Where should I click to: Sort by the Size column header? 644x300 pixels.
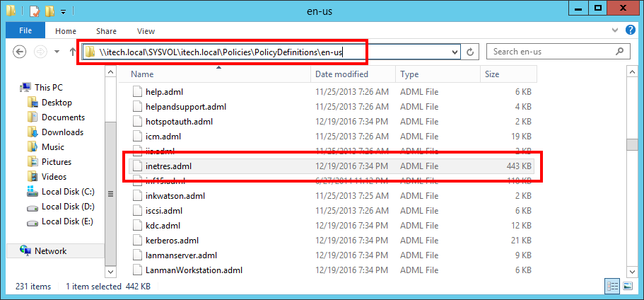508,74
